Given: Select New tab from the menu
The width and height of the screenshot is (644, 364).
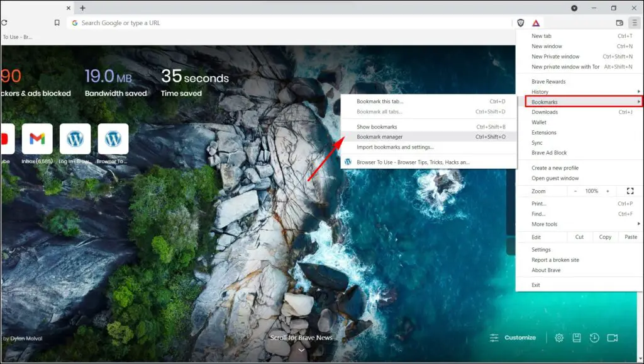Looking at the screenshot, I should tap(579, 36).
